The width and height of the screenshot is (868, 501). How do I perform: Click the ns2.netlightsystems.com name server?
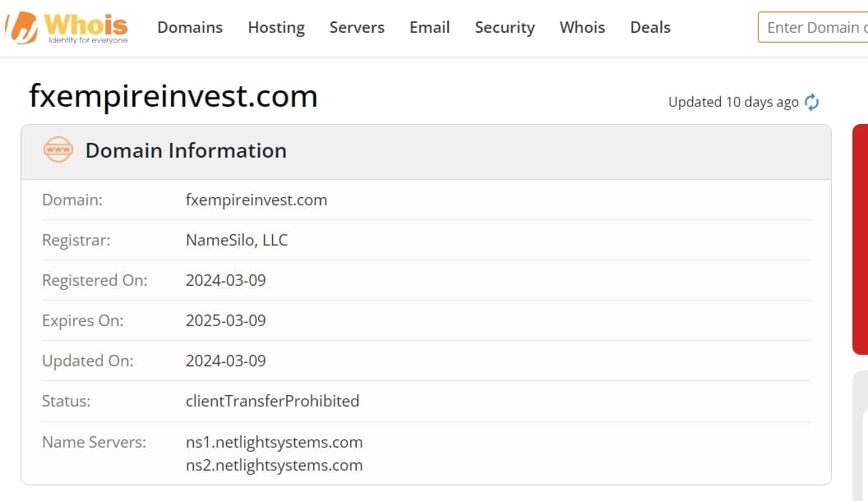[x=274, y=466]
